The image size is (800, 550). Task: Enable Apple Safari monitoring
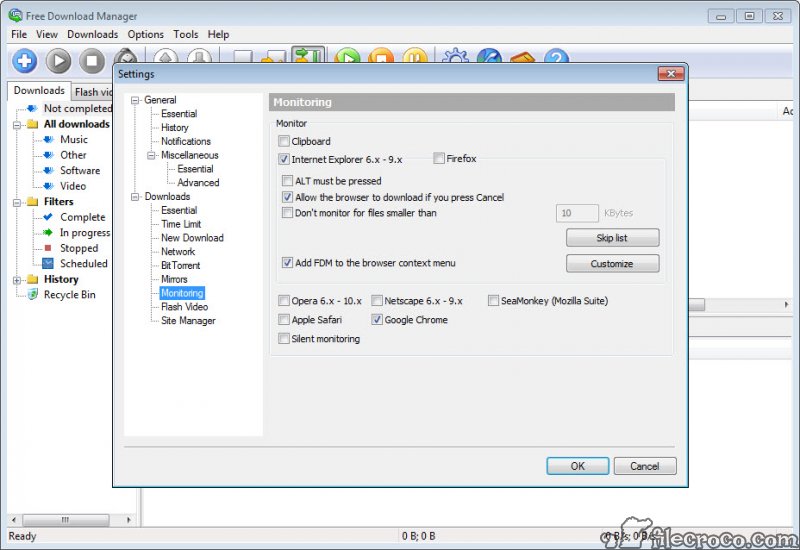tap(284, 320)
